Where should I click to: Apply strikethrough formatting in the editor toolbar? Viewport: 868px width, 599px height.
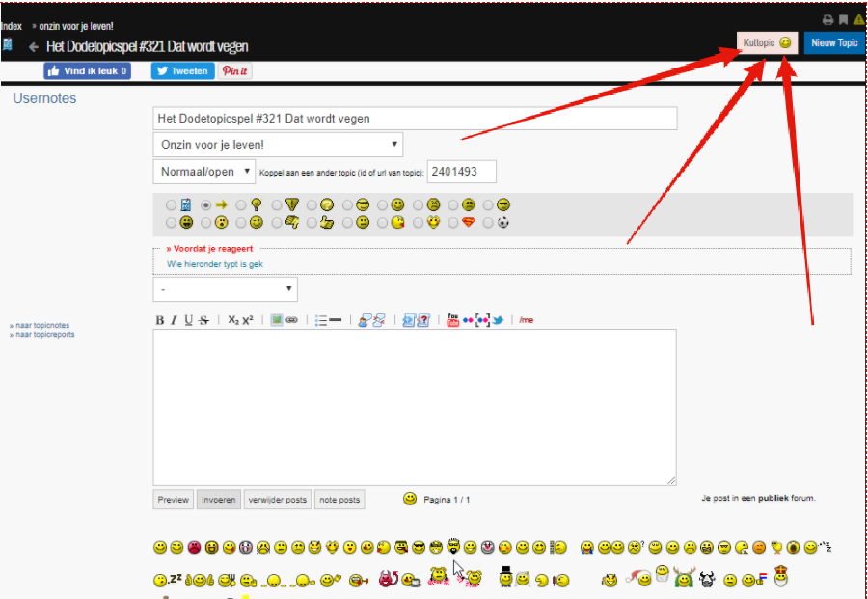pos(203,320)
